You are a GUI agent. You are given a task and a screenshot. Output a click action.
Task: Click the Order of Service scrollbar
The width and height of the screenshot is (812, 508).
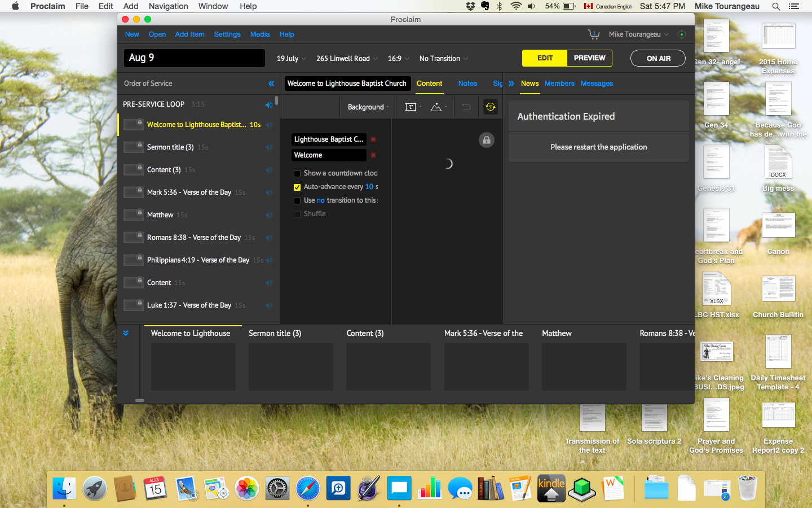point(276,101)
